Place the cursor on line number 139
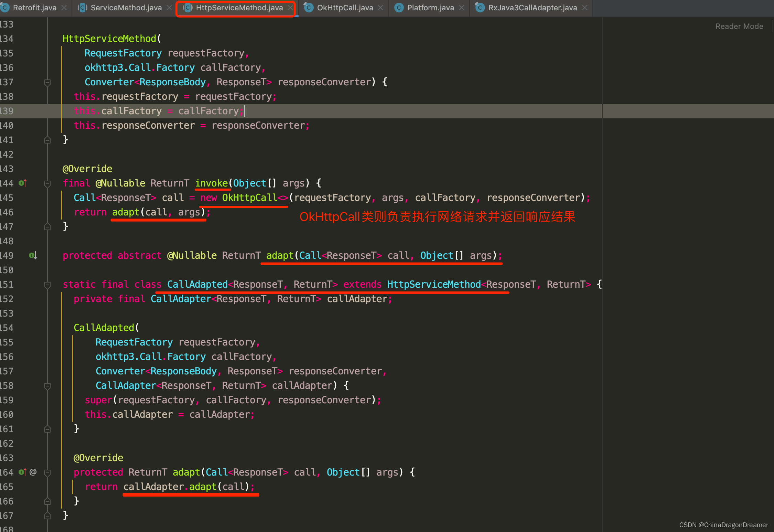Screen dimensions: 774x532 coord(7,111)
